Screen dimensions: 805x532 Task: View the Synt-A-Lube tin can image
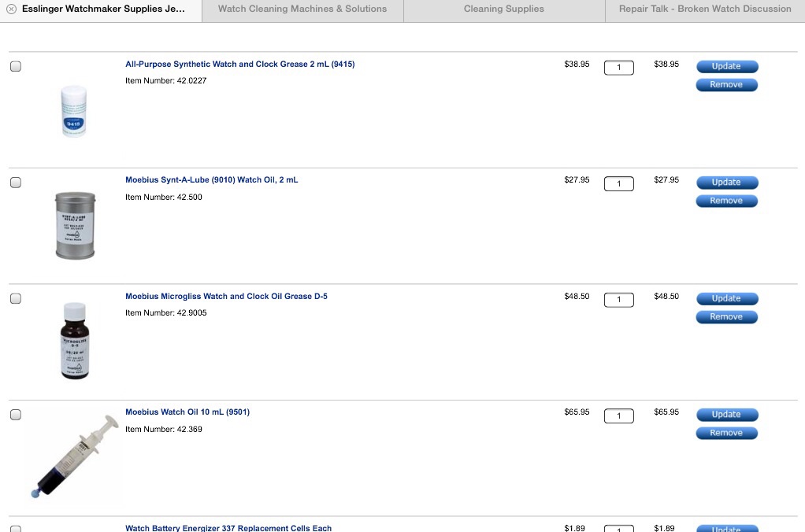(x=75, y=226)
